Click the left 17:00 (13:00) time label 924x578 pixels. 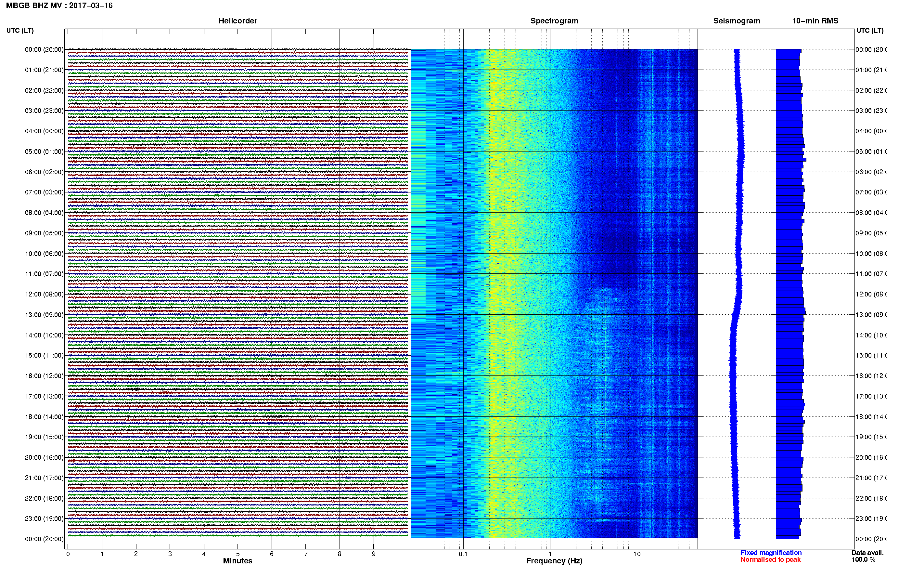[44, 396]
